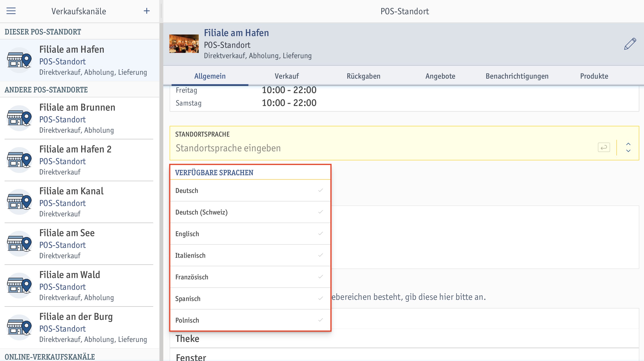Edit the location with the pencil icon
Image resolution: width=644 pixels, height=361 pixels.
tap(630, 44)
